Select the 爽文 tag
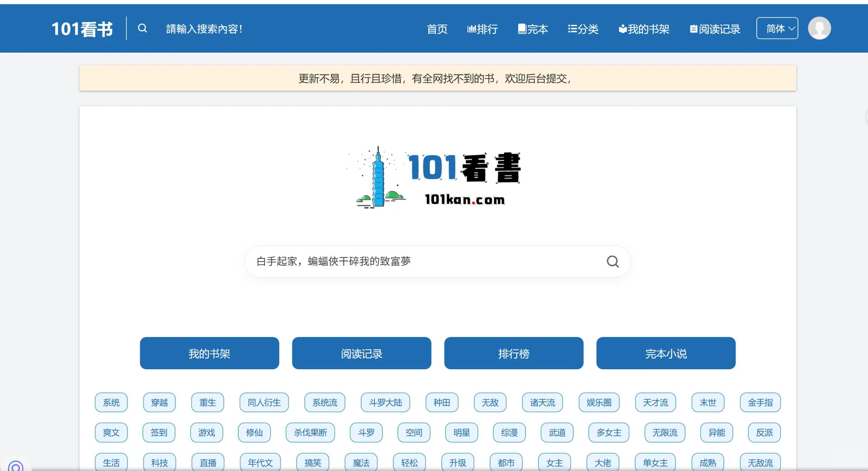The height and width of the screenshot is (471, 868). point(111,433)
